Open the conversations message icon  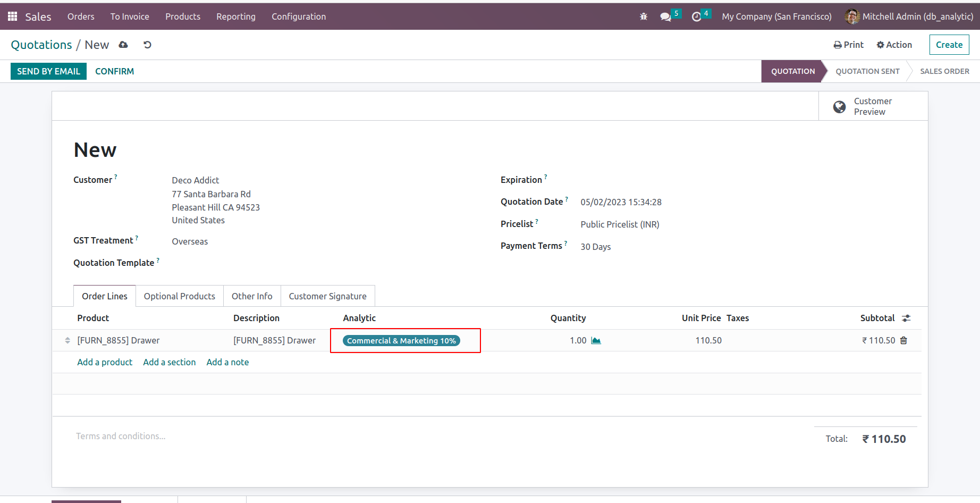coord(665,16)
